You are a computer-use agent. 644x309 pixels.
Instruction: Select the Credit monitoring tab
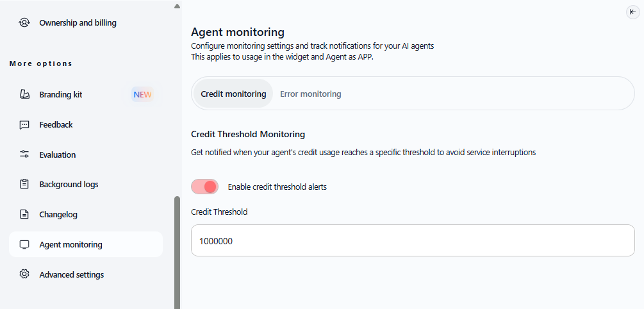[x=233, y=94]
